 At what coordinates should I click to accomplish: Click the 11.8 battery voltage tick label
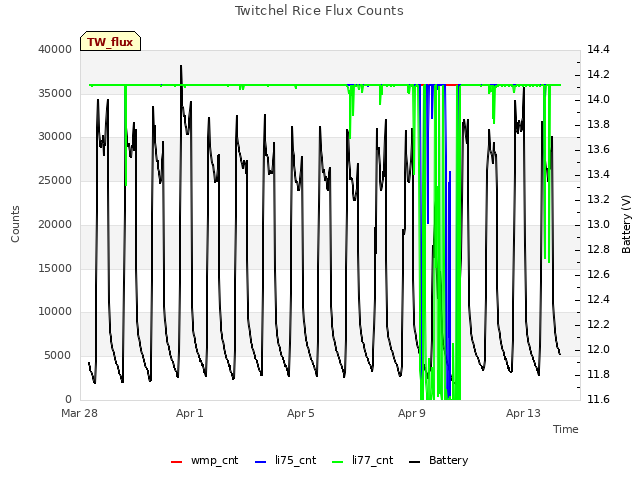tap(598, 374)
